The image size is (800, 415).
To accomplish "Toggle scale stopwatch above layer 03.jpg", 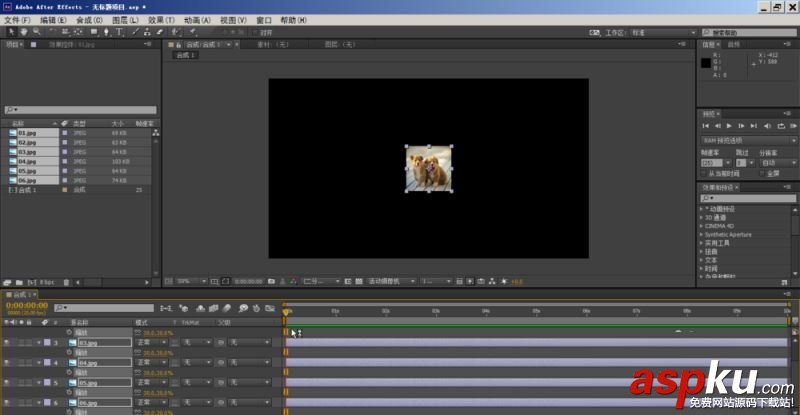I will coord(69,332).
